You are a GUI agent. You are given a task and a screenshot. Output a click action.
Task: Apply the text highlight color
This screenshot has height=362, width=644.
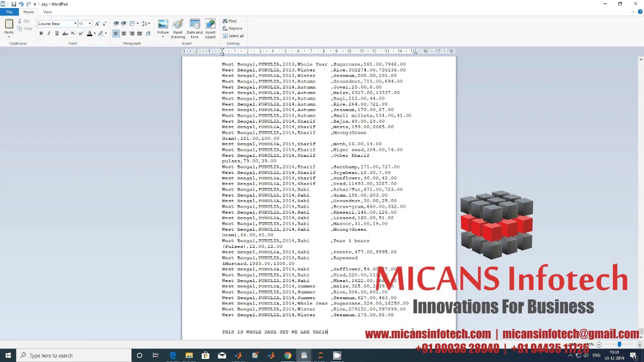tap(101, 34)
